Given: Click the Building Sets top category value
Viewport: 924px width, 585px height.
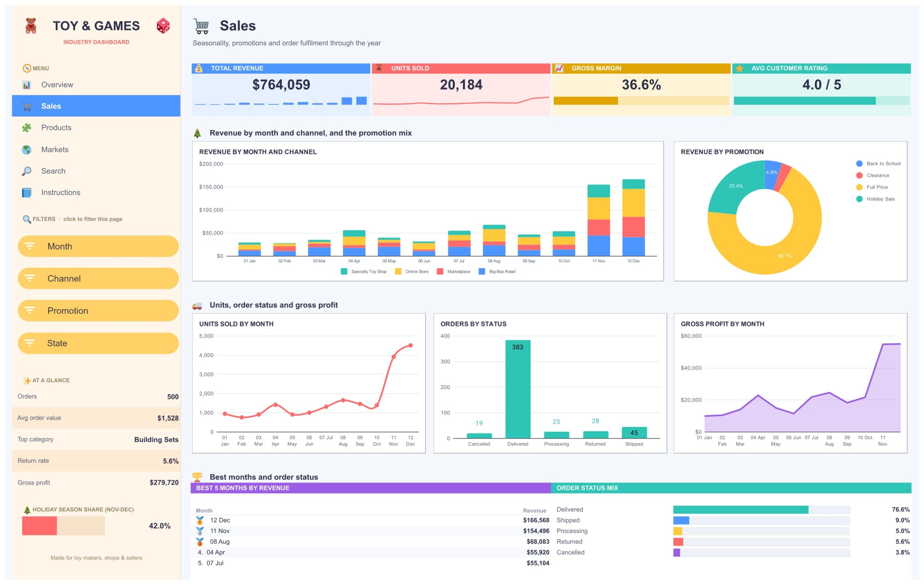Looking at the screenshot, I should pos(156,440).
